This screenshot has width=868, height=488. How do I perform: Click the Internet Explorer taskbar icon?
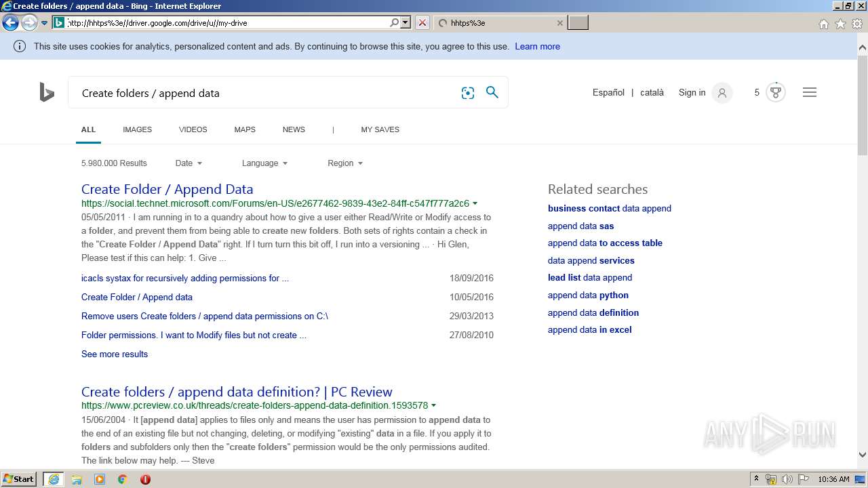54,479
